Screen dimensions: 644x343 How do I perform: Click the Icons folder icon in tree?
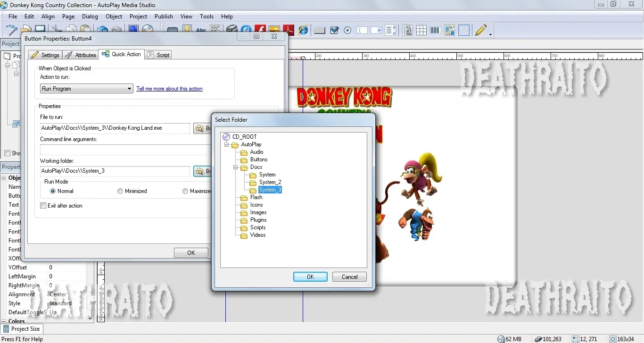[x=244, y=205]
